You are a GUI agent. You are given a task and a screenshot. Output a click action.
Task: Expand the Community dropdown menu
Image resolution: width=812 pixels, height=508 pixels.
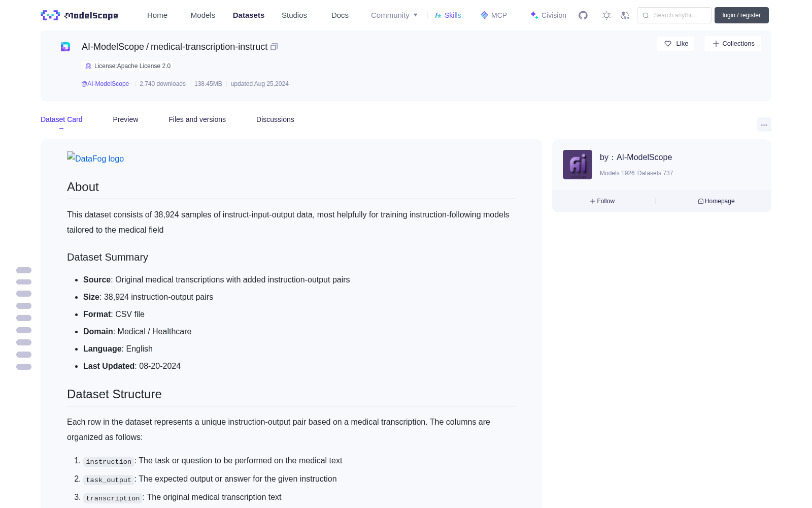point(394,15)
